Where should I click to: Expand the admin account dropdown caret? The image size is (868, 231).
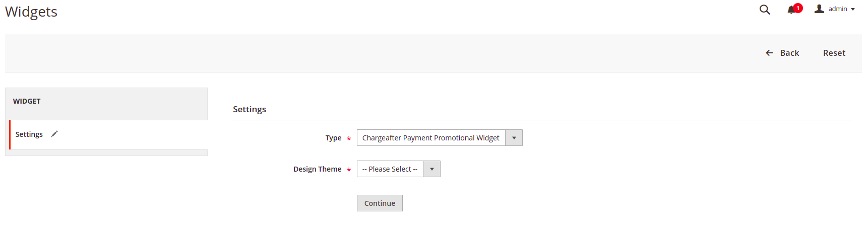[x=853, y=9]
